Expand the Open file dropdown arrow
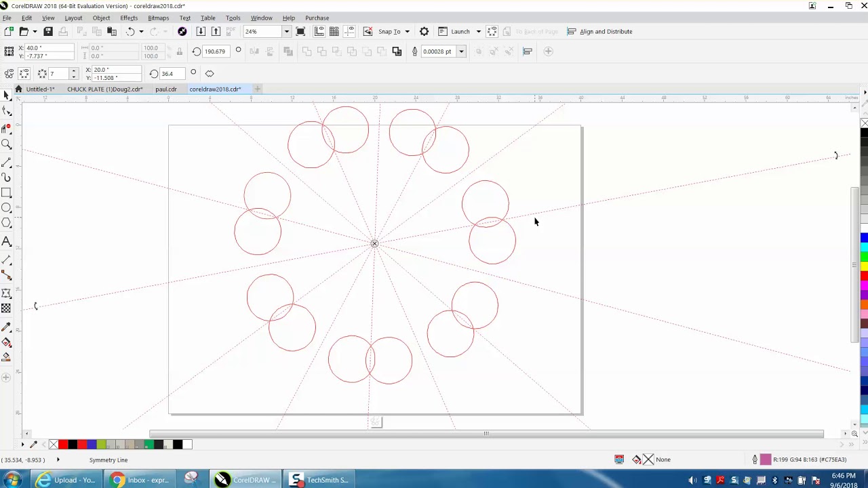This screenshot has height=488, width=868. (35, 31)
